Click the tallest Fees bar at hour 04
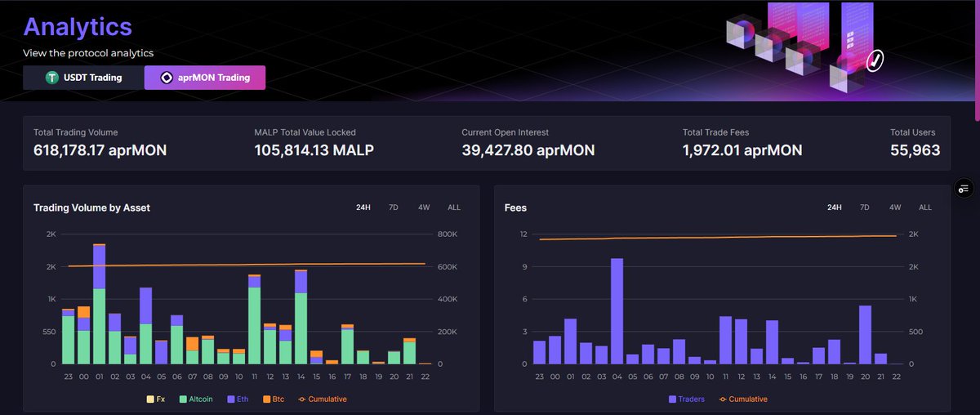Viewport: 980px width, 415px height. (617, 311)
